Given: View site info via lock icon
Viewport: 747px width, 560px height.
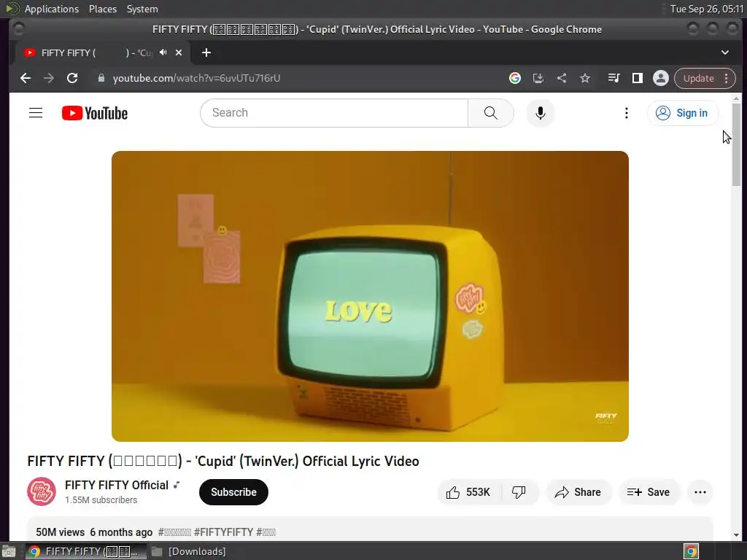Looking at the screenshot, I should (101, 78).
